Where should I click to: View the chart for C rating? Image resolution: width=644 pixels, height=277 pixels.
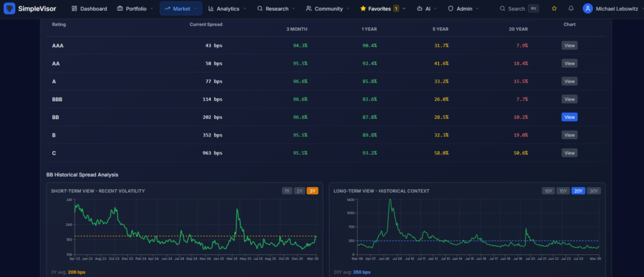point(569,153)
